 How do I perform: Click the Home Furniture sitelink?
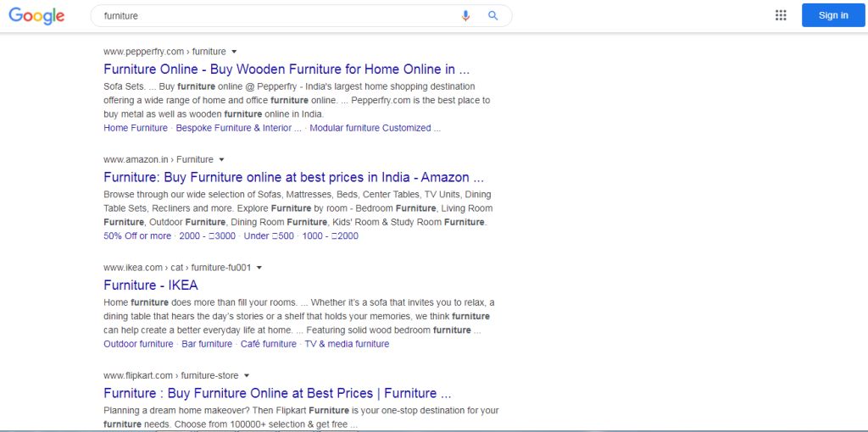136,128
